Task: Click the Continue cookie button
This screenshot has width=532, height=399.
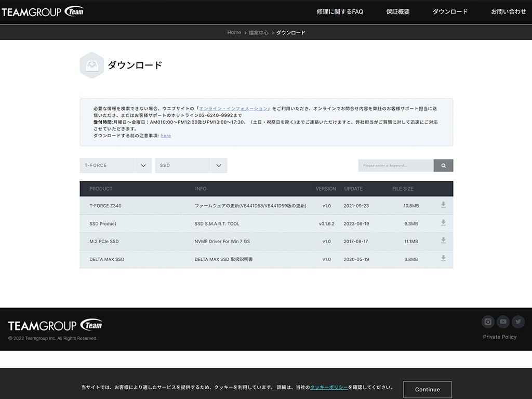Action: pyautogui.click(x=427, y=389)
